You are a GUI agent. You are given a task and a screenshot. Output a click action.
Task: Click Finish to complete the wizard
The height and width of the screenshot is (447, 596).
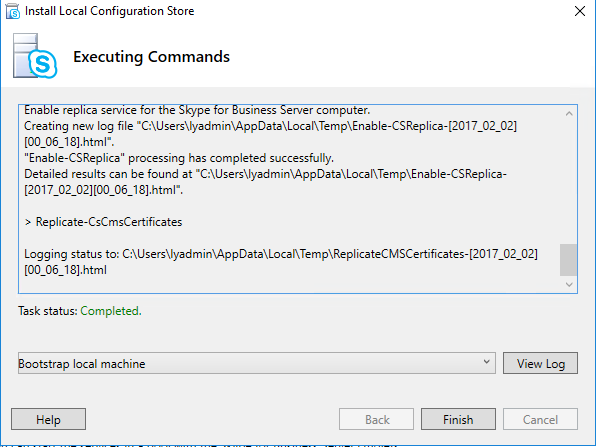pos(458,419)
